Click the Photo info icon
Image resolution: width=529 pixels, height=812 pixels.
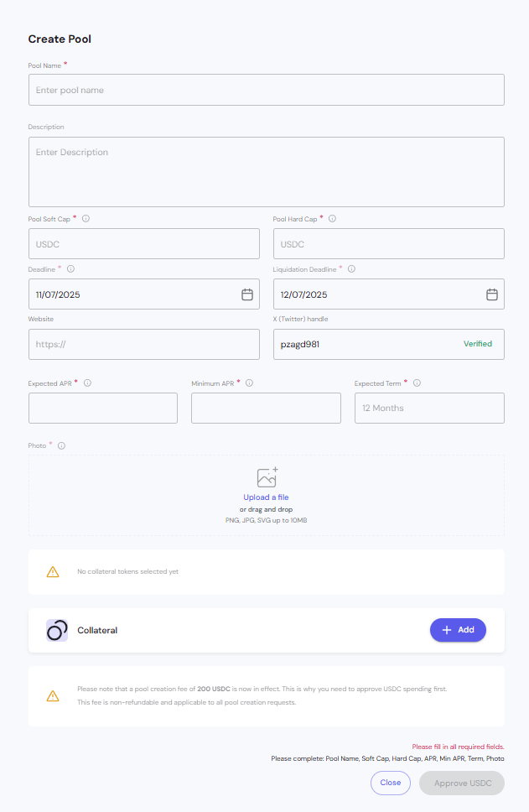(x=61, y=445)
